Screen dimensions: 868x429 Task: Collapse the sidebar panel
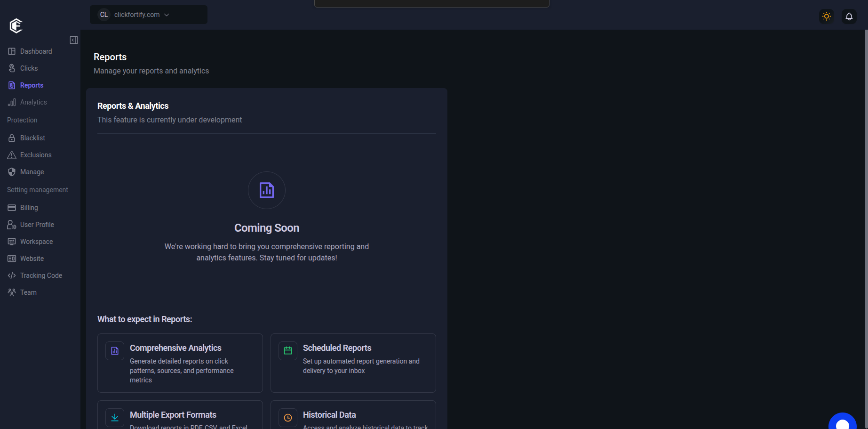pyautogui.click(x=73, y=40)
